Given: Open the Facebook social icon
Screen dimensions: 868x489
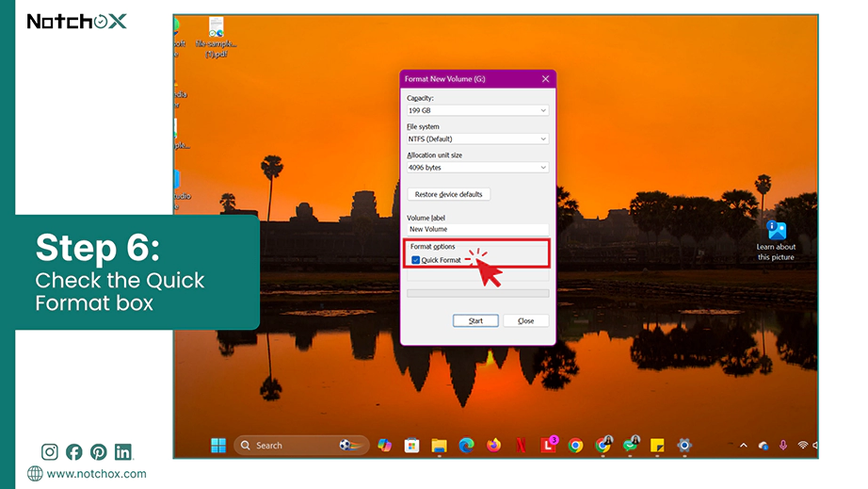Looking at the screenshot, I should click(74, 452).
